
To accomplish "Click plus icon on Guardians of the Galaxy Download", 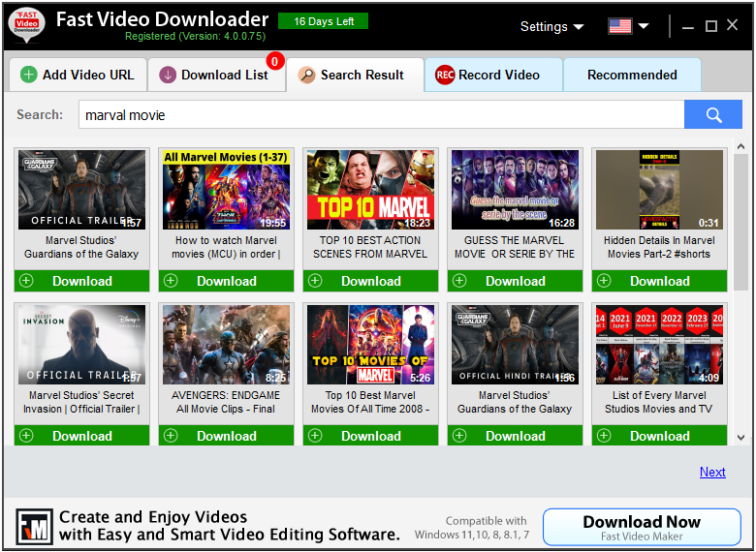I will tap(26, 281).
